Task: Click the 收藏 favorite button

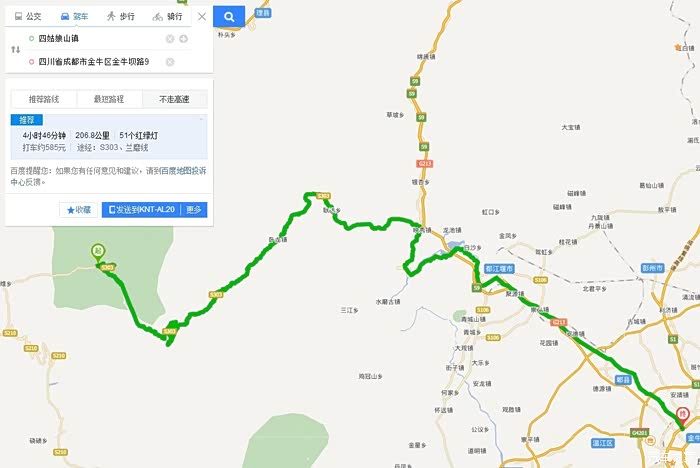Action: coord(79,210)
